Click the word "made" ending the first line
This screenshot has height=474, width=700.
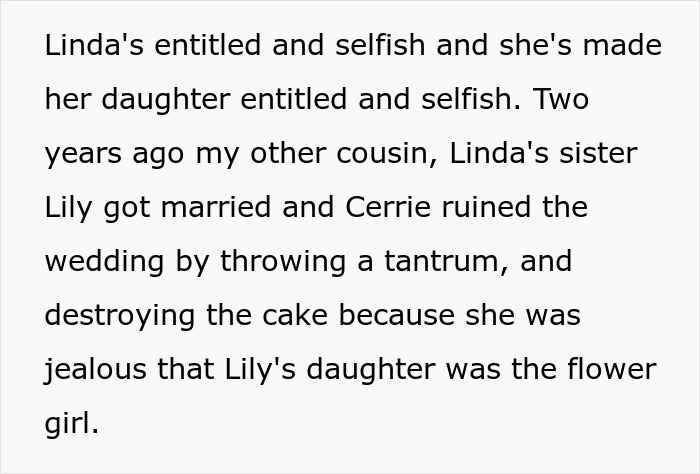click(622, 45)
